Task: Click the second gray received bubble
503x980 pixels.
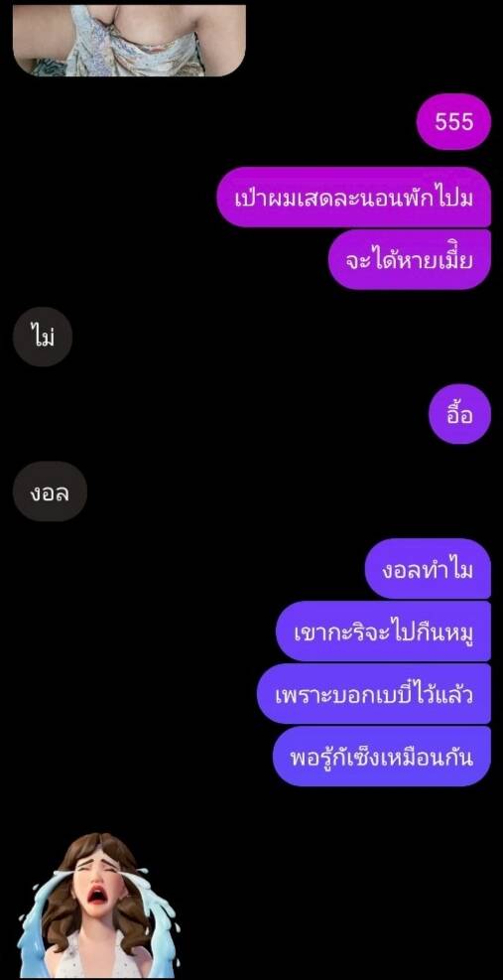Action: tap(50, 491)
